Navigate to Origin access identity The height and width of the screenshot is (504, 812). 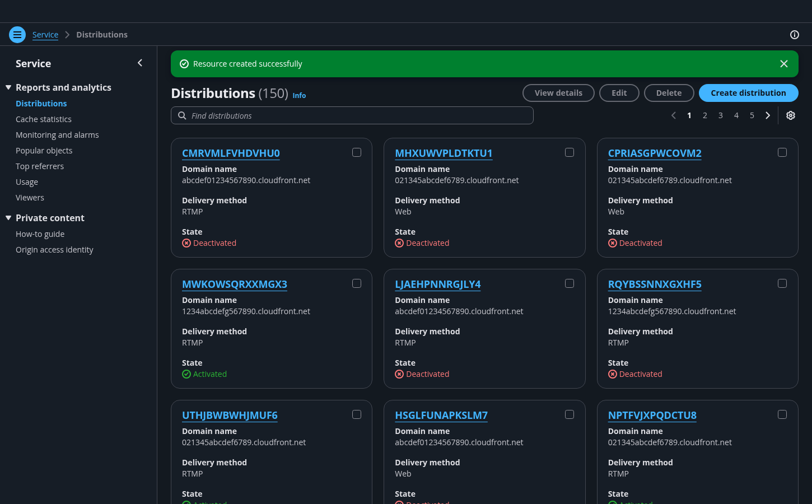click(x=54, y=250)
